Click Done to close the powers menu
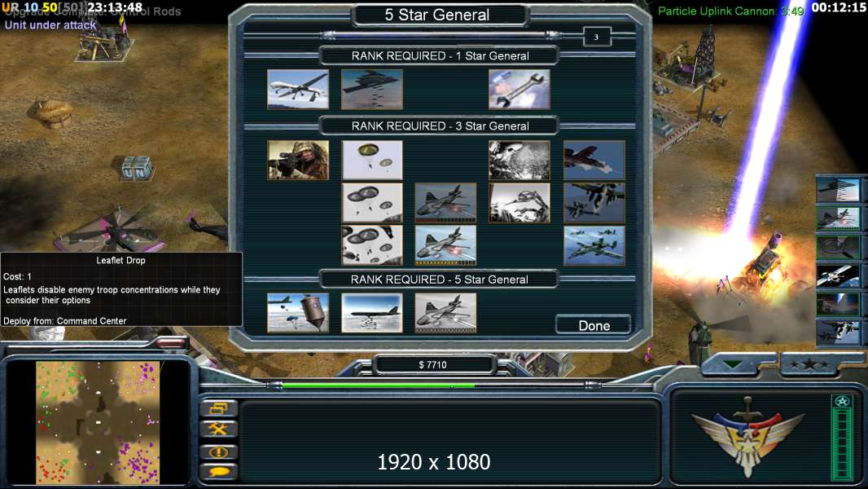 pyautogui.click(x=594, y=325)
